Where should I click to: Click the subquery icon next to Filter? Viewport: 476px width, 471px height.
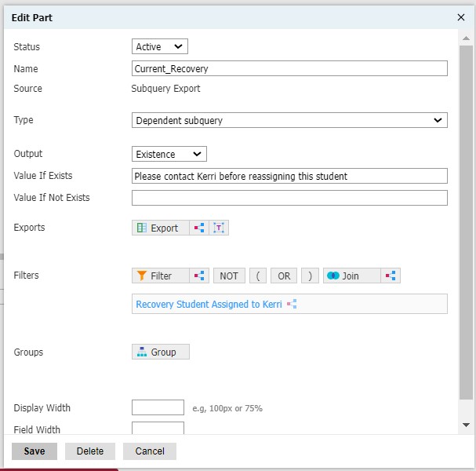[199, 276]
